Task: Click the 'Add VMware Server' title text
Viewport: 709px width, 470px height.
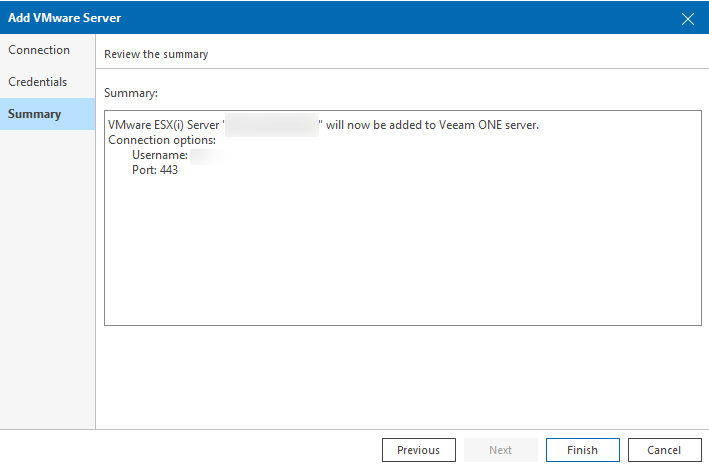Action: point(65,18)
